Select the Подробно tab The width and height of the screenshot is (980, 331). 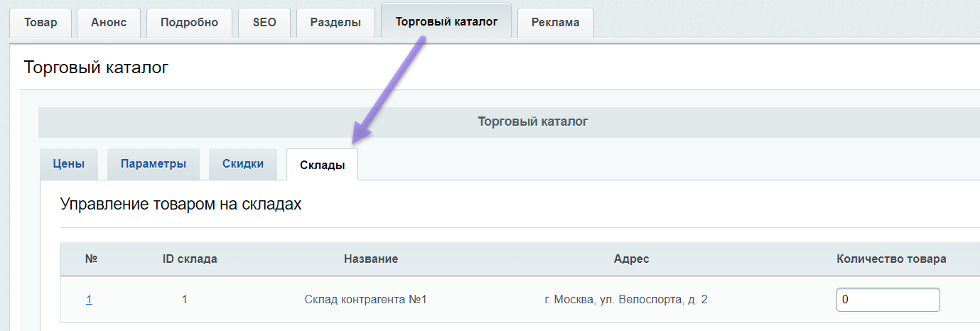coord(189,22)
